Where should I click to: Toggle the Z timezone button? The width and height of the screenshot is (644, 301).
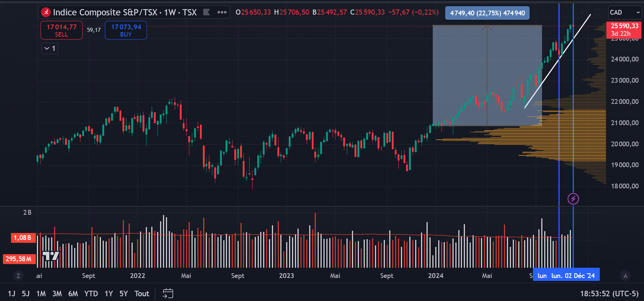[18, 276]
